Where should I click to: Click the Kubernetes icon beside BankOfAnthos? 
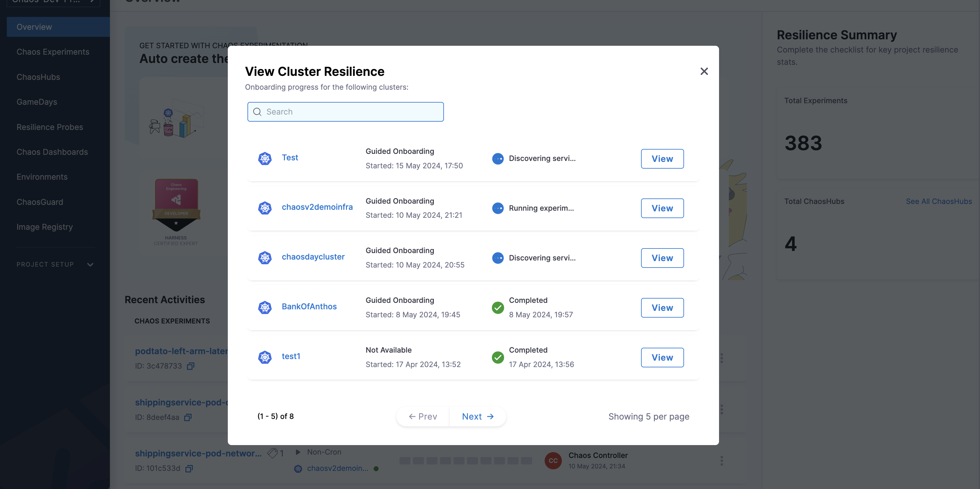click(x=265, y=307)
